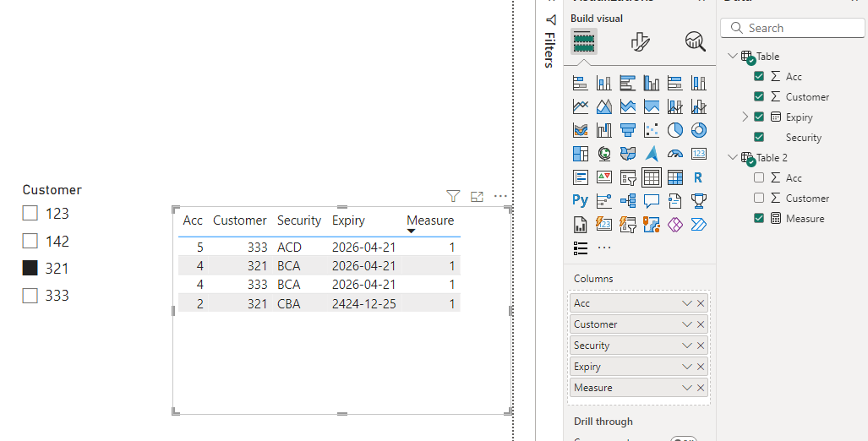Open focus mode for the table visual
Screen dimensions: 868x441
tap(477, 196)
